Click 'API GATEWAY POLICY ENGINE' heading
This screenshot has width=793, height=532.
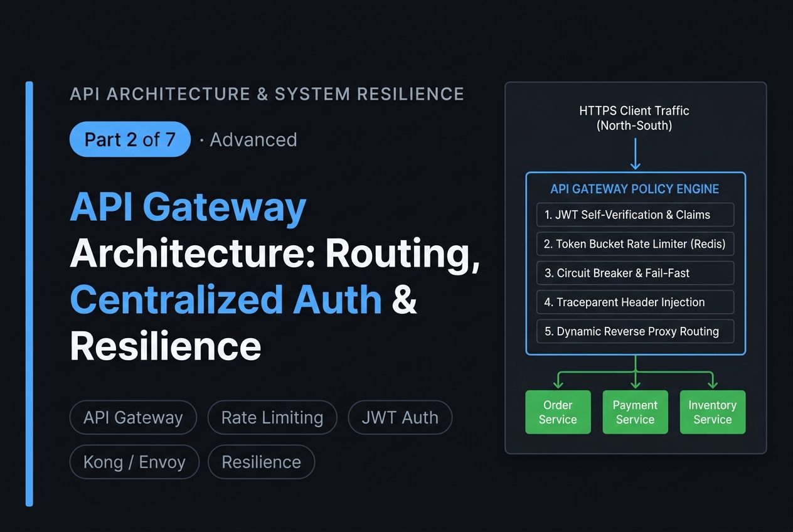[635, 189]
